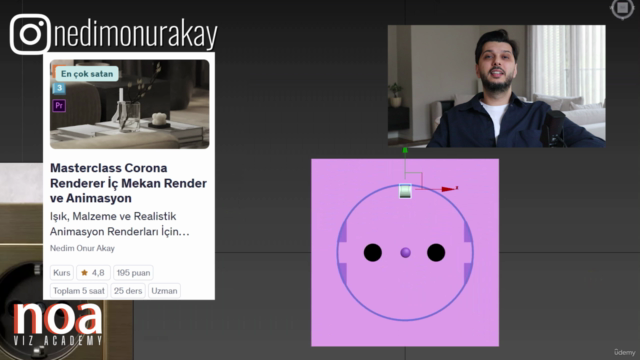Viewport: 640px width, 360px height.
Task: Click the green Y-axis gizmo arrow
Action: (405, 151)
